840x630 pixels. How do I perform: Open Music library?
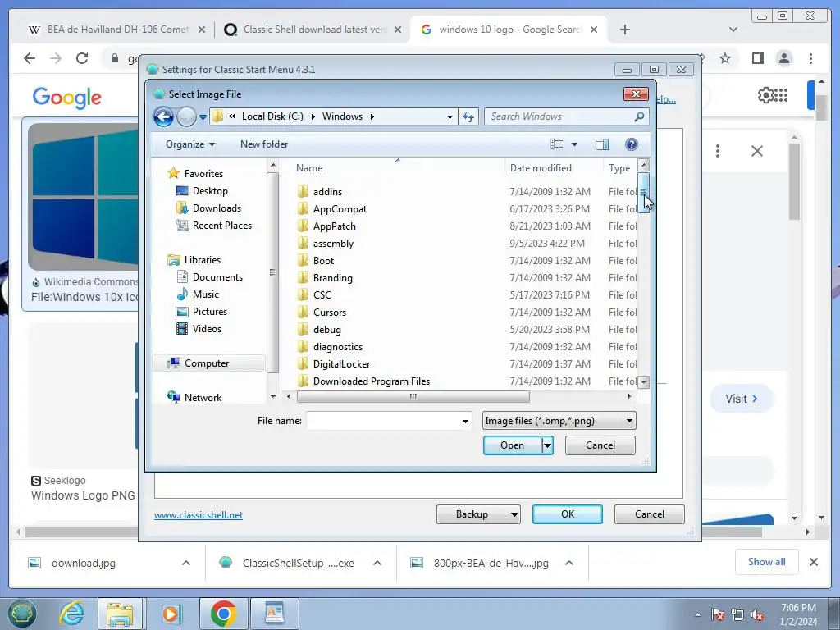(x=206, y=294)
